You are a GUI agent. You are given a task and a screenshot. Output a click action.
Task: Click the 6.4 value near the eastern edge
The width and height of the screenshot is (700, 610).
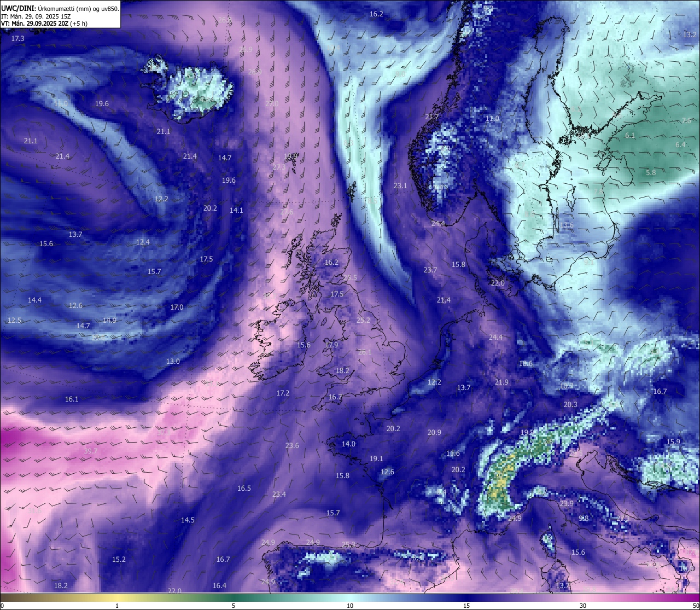point(680,145)
